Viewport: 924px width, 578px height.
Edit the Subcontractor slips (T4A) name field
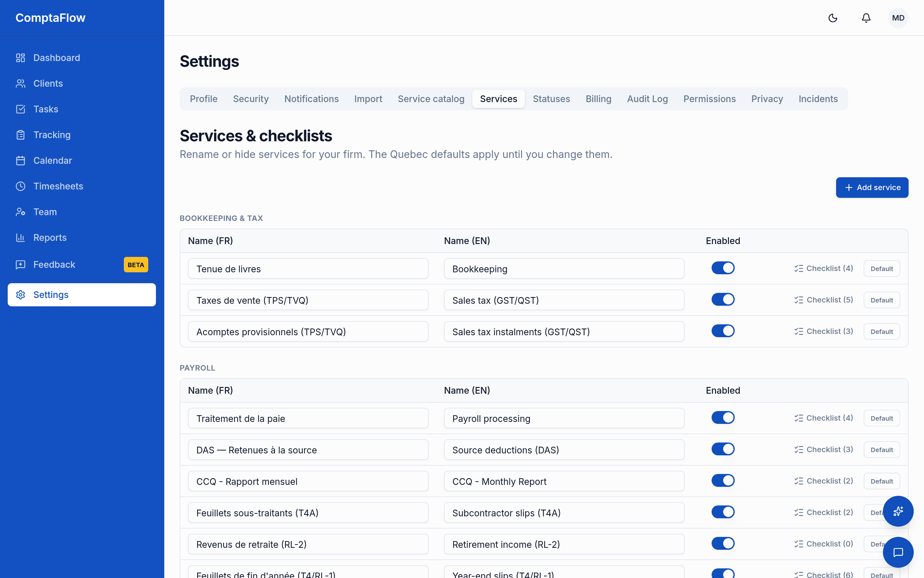coord(564,512)
